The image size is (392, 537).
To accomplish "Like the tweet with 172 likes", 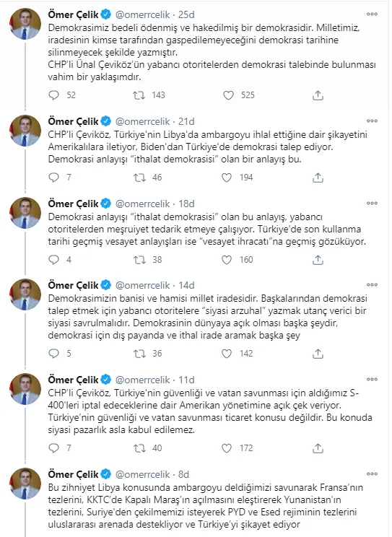I will [x=227, y=448].
